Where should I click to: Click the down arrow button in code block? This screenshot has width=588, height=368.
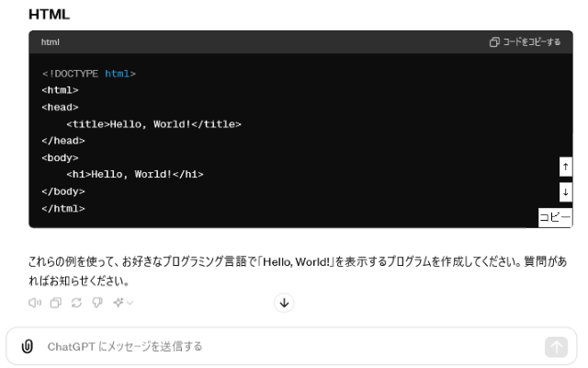pyautogui.click(x=566, y=192)
